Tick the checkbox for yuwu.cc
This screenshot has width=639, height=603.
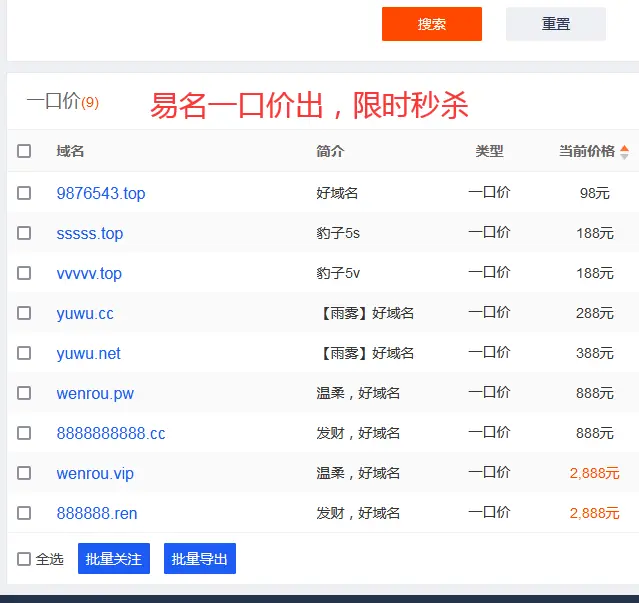click(24, 313)
